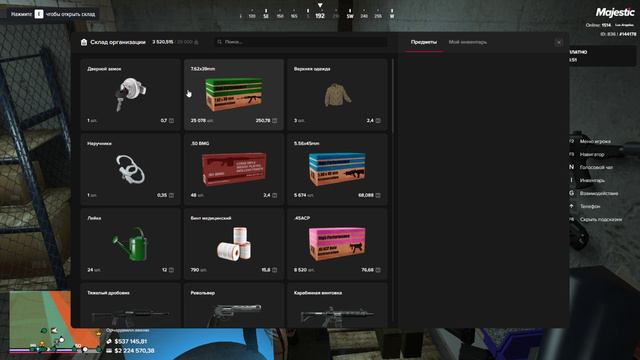Open the Предметы tab
640x360 pixels.
(x=424, y=42)
